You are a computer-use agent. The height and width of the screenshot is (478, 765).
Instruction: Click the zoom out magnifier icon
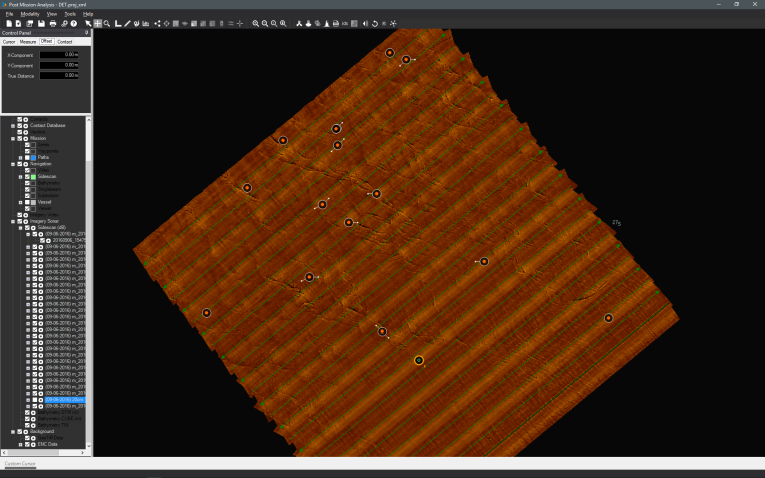coord(264,23)
